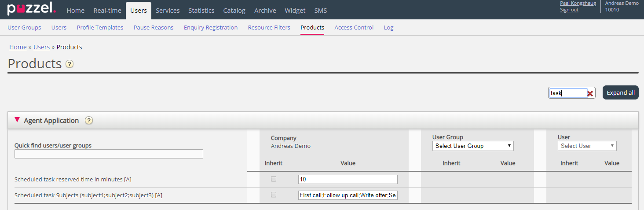
Task: Click the Quick find users input field
Action: (x=109, y=154)
